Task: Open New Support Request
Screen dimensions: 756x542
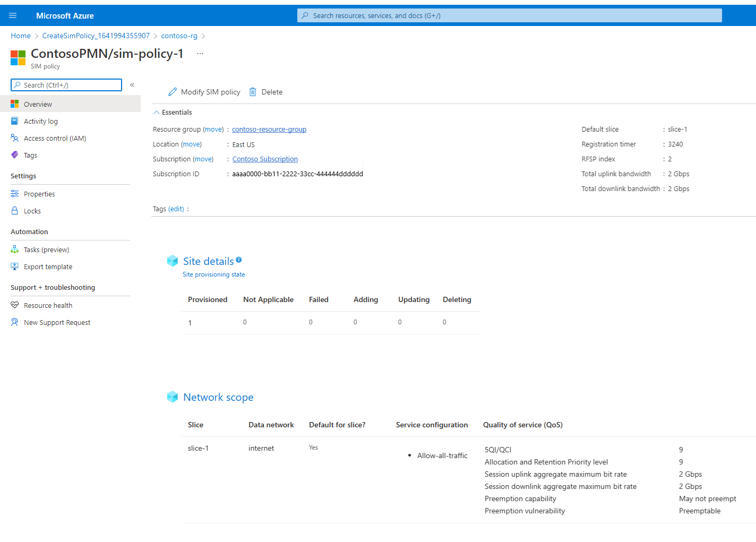Action: pyautogui.click(x=57, y=322)
